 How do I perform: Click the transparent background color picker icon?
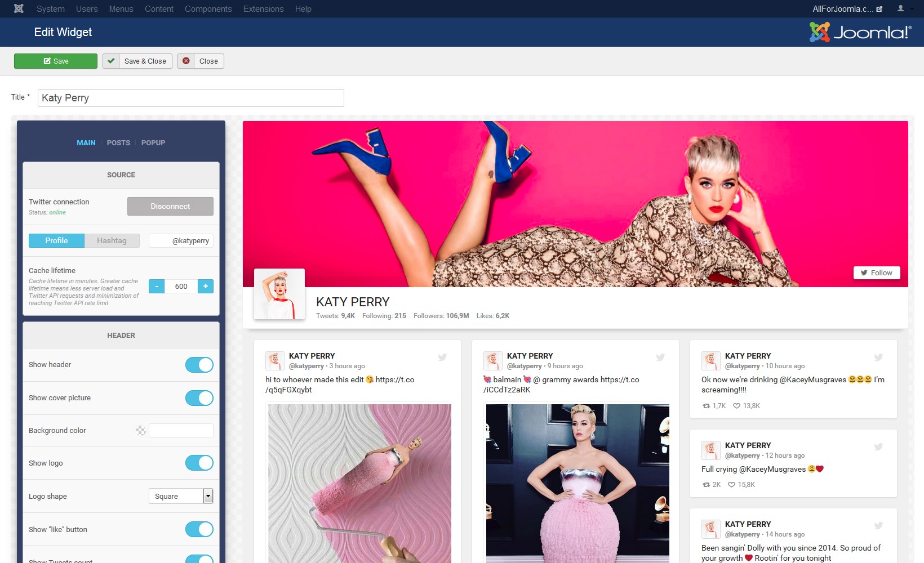coord(141,431)
